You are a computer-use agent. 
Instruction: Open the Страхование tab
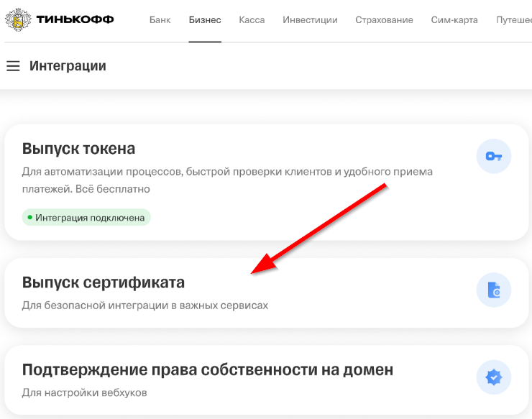coord(384,20)
